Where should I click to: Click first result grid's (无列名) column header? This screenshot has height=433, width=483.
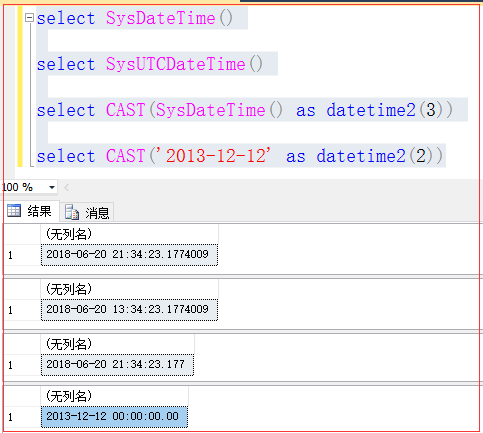point(129,234)
